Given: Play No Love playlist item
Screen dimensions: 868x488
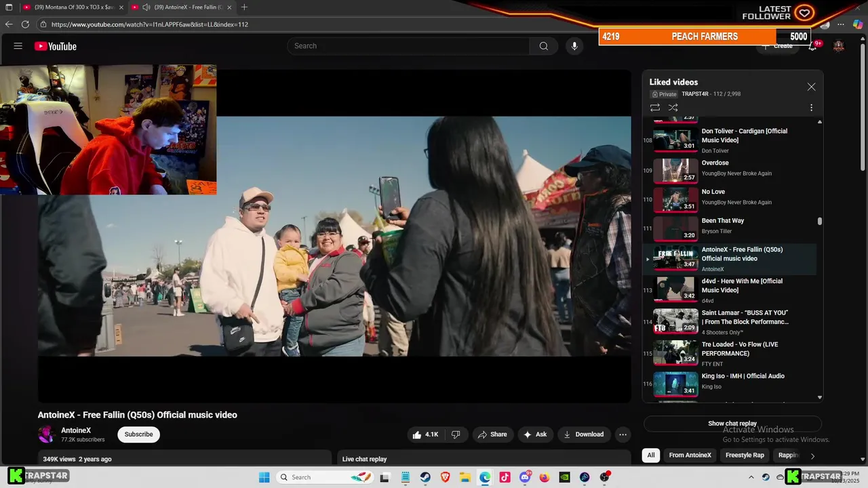Looking at the screenshot, I should click(730, 199).
